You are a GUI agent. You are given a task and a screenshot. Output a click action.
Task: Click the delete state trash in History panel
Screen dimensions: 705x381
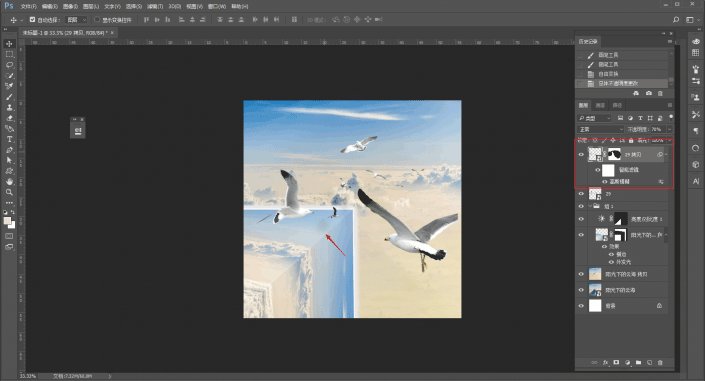[x=660, y=93]
